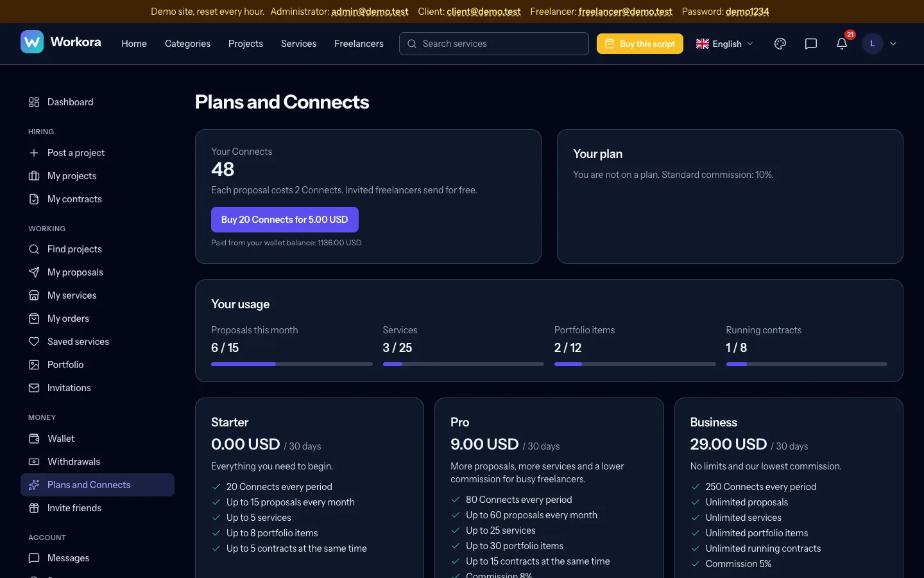
Task: Click the image icon beside Portfolio
Action: click(34, 365)
